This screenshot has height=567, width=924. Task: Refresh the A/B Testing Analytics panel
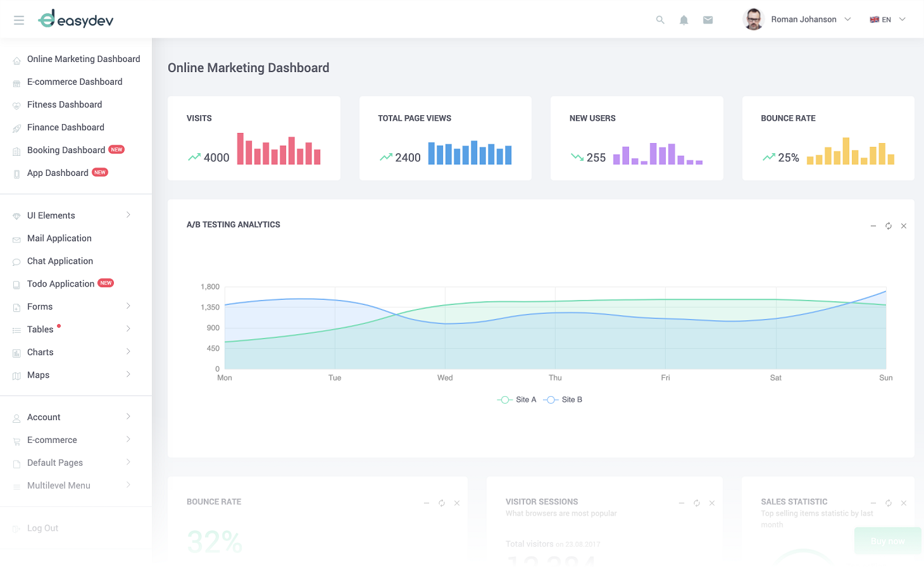[x=889, y=226]
